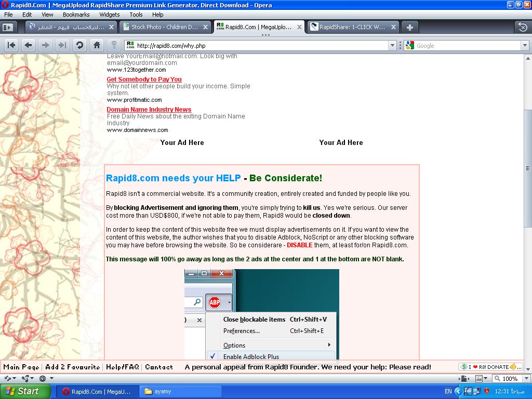Open the Opera Unite dropdown arrow
The image size is (532, 399).
32,378
